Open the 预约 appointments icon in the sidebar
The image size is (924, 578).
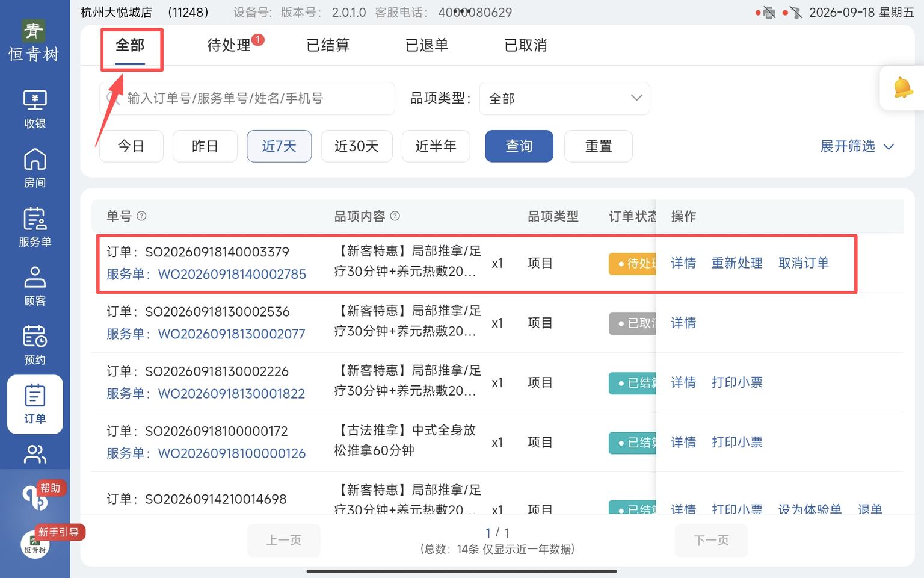[35, 345]
